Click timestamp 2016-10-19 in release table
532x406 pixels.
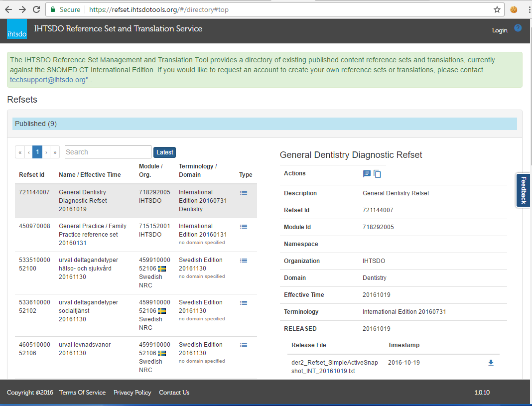404,363
